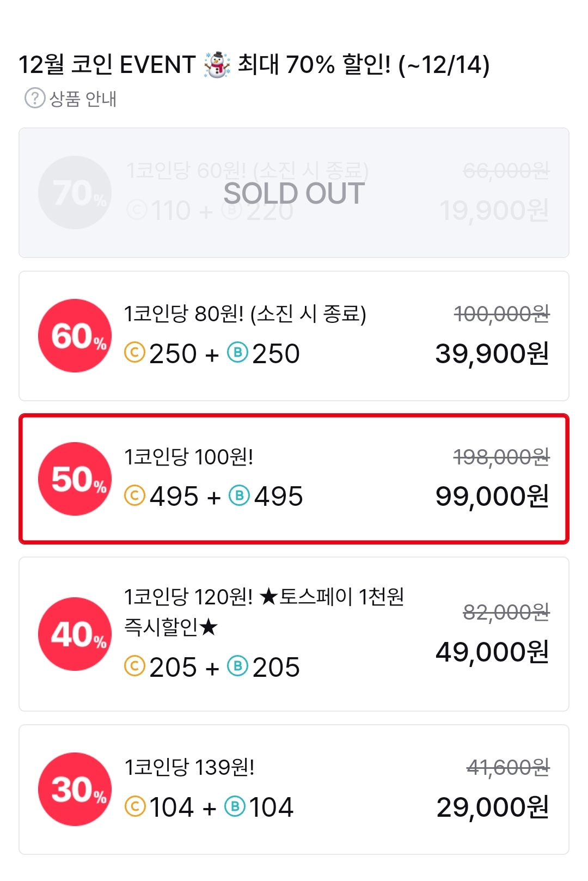Choose the 49,000원 package price

(x=492, y=652)
